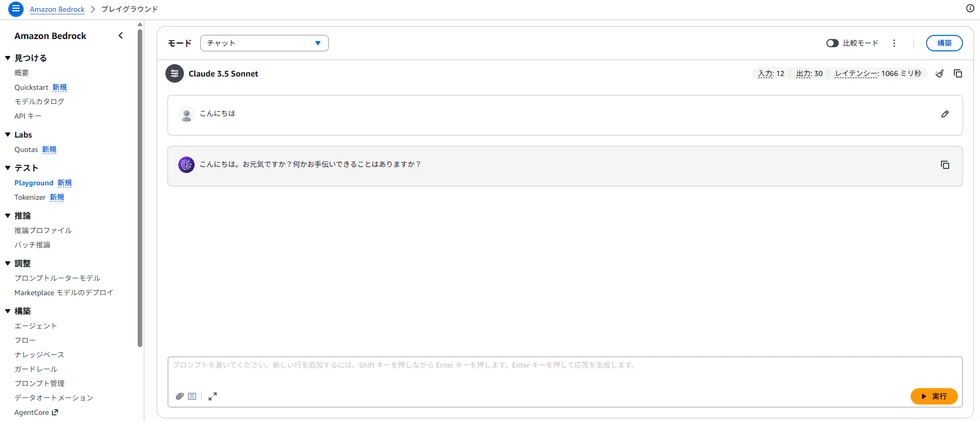This screenshot has height=421, width=980.
Task: Collapse the テスト section
Action: 8,168
